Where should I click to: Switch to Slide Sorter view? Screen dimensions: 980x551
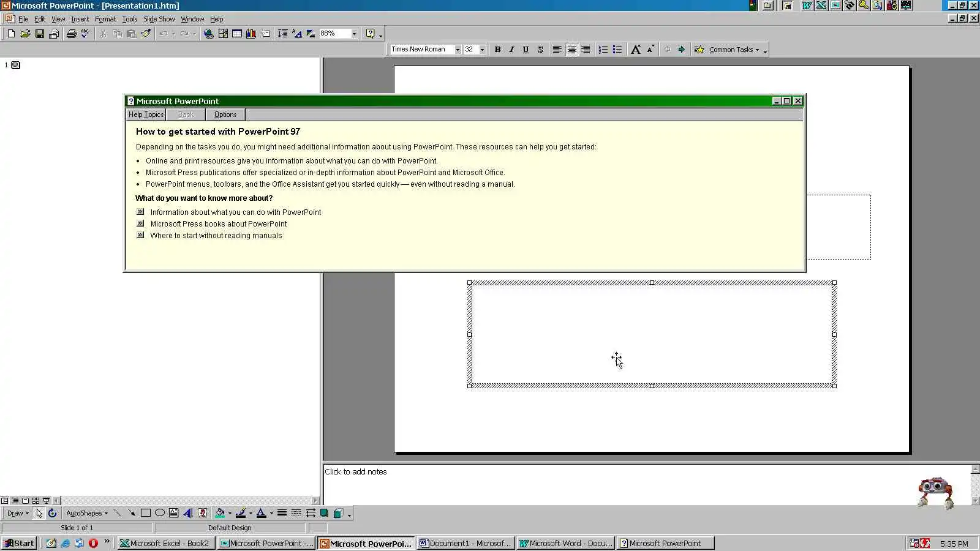click(x=36, y=500)
